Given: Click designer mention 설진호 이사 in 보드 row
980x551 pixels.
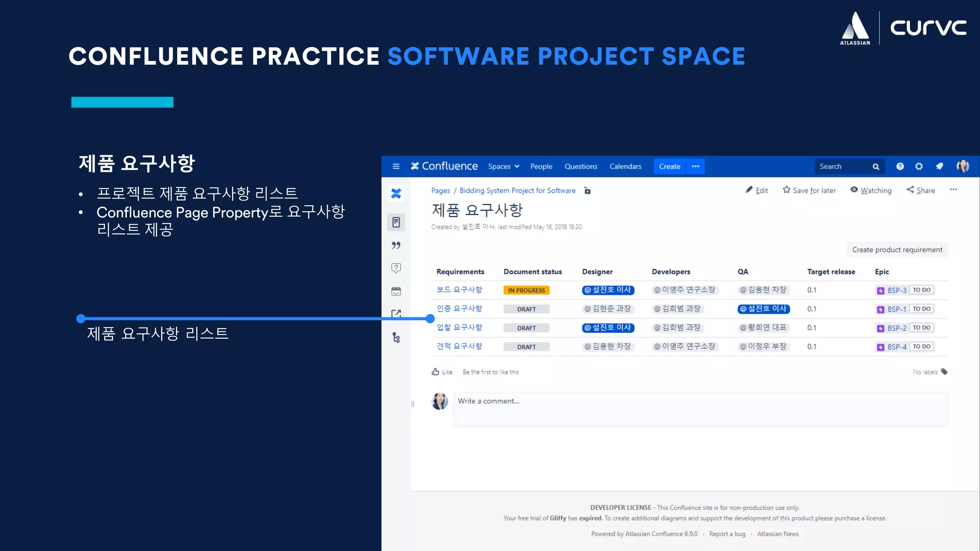Looking at the screenshot, I should tap(608, 290).
